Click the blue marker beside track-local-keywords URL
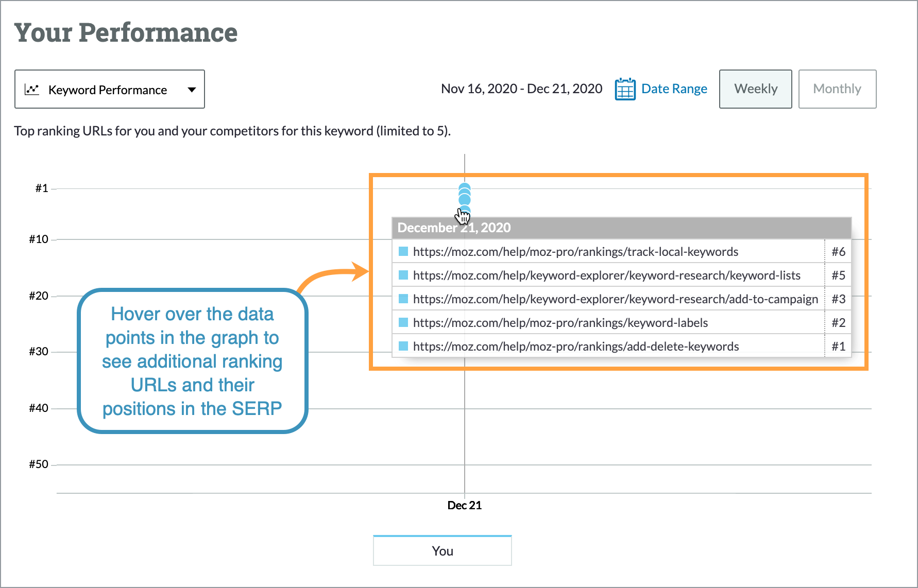The image size is (918, 588). [x=404, y=251]
